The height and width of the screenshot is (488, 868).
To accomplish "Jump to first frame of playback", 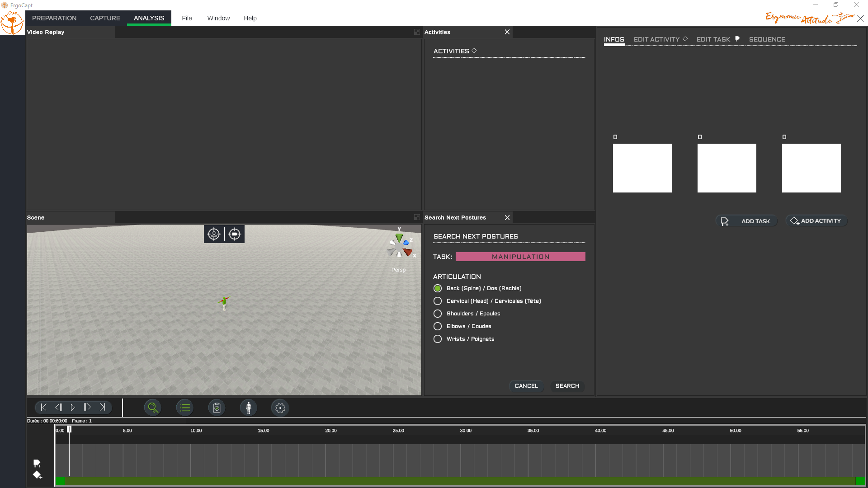I will [x=43, y=408].
